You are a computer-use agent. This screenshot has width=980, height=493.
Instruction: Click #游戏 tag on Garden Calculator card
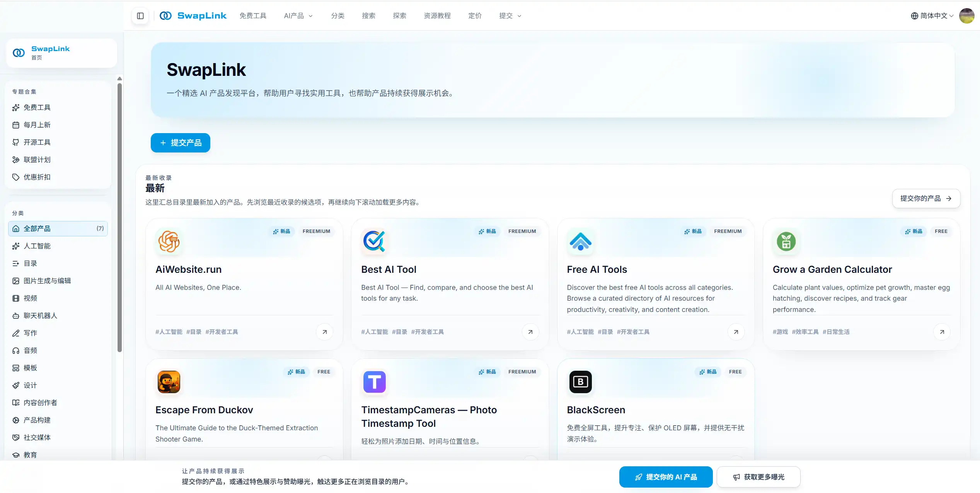[780, 332]
